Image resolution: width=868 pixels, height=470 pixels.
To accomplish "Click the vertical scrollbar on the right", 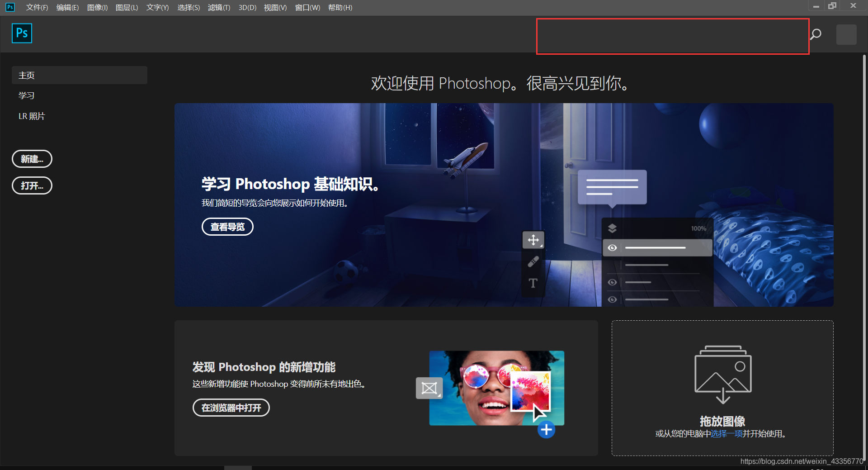I will (x=864, y=258).
